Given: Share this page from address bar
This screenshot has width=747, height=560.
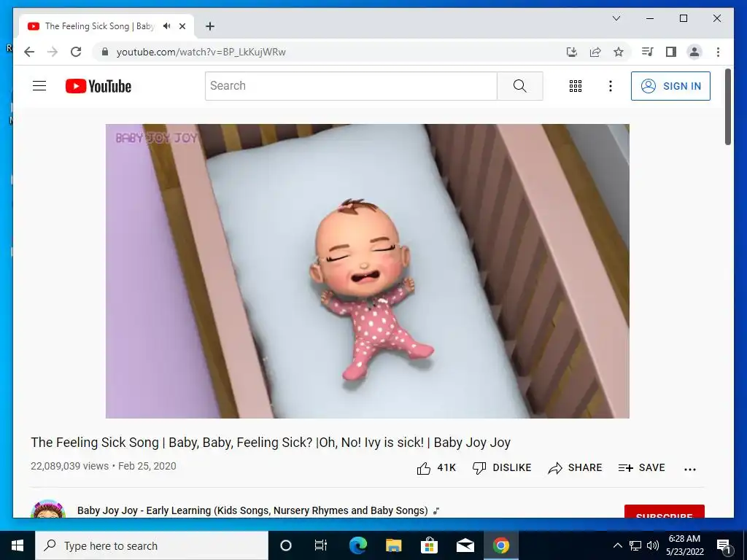Looking at the screenshot, I should pos(595,52).
